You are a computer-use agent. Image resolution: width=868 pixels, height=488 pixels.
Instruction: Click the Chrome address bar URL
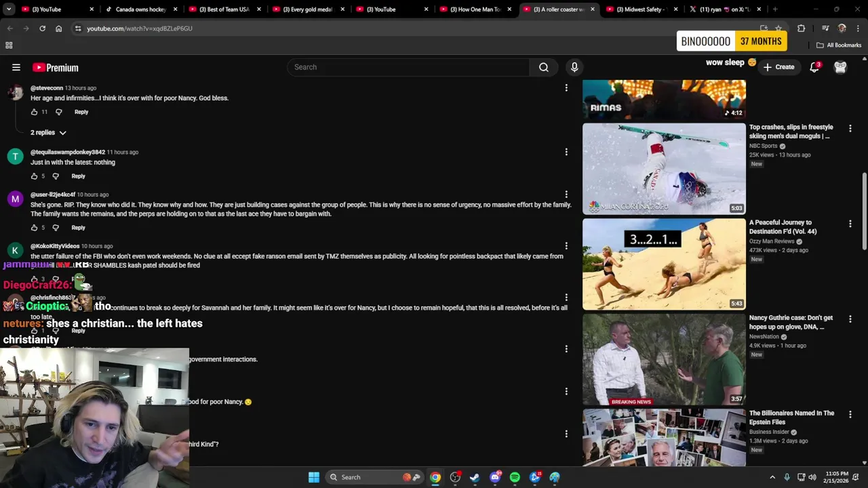pos(140,28)
